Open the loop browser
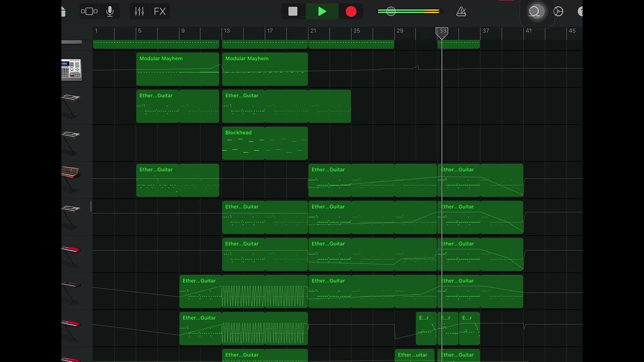The image size is (644, 362). pos(534,11)
